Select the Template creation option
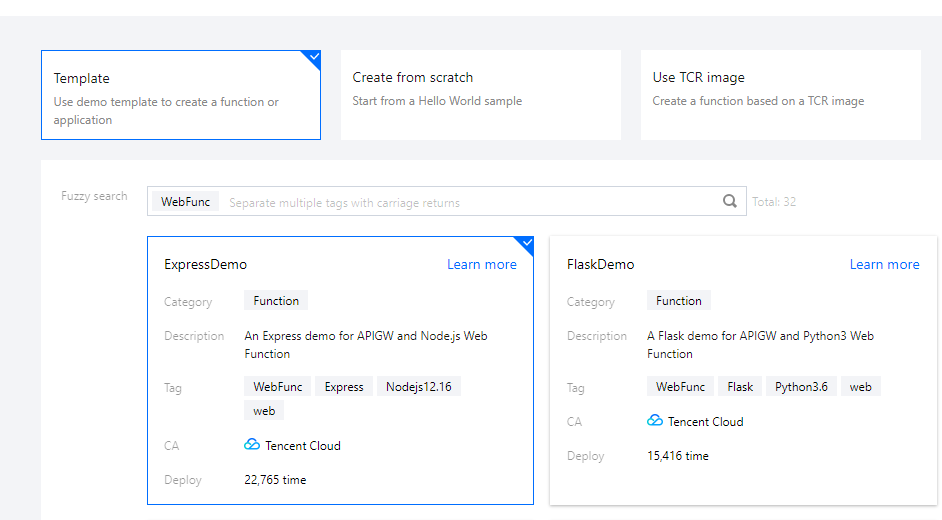Screen dimensions: 942x520 coord(180,95)
